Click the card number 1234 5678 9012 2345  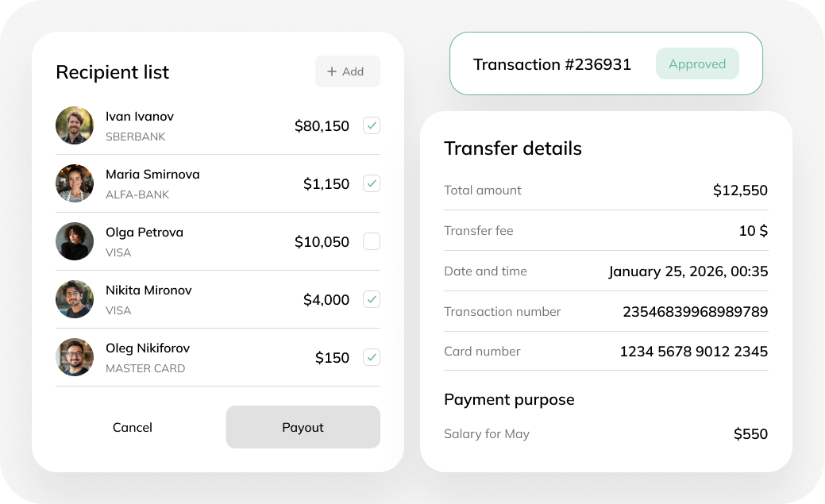click(x=693, y=351)
